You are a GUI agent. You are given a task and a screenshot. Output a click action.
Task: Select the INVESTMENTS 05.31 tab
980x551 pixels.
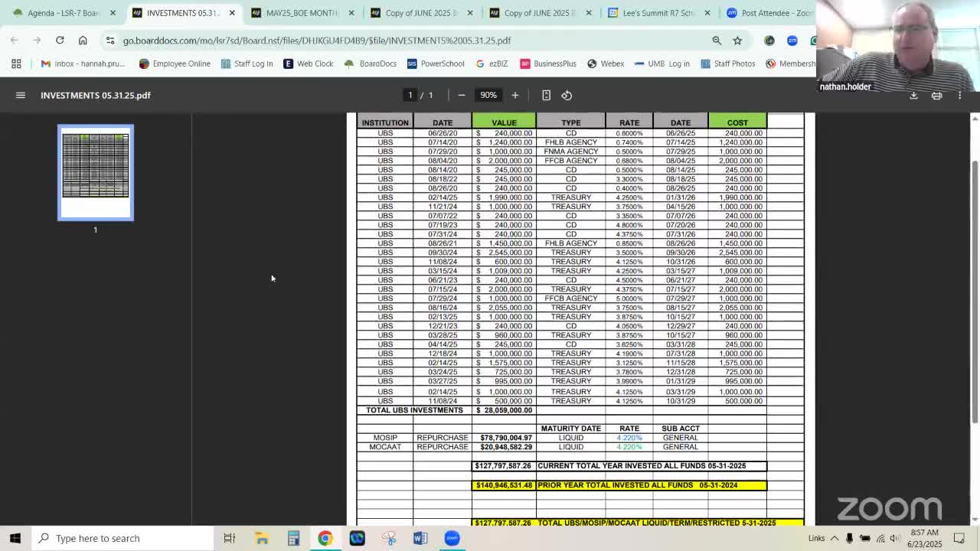coord(182,13)
